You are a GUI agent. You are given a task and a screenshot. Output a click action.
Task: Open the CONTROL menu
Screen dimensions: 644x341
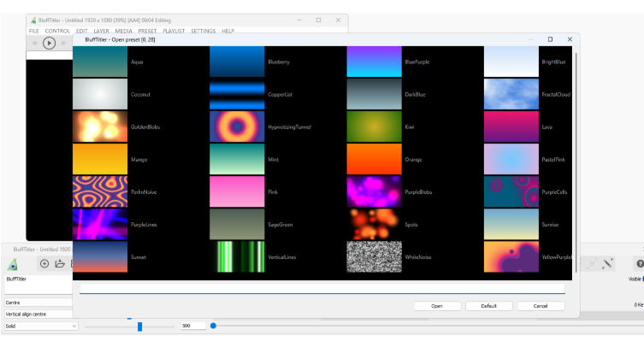click(x=57, y=31)
